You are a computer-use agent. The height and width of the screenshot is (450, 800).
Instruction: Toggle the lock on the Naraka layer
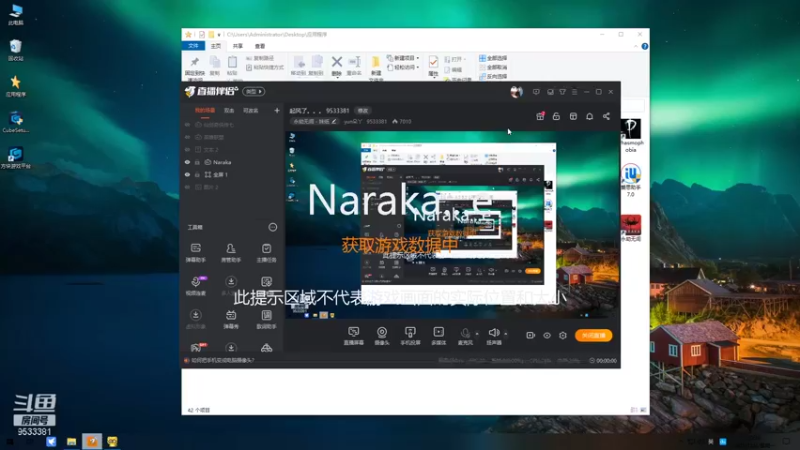[x=197, y=162]
